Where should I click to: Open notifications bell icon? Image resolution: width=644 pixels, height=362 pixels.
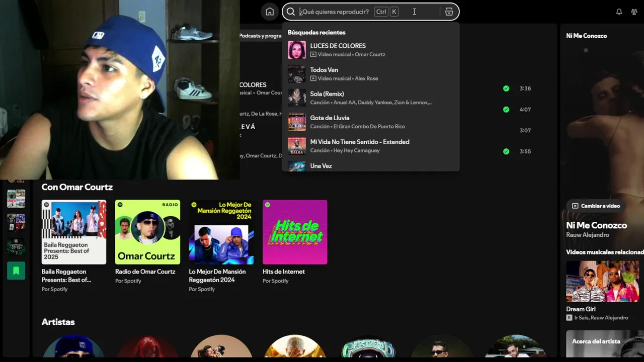619,12
